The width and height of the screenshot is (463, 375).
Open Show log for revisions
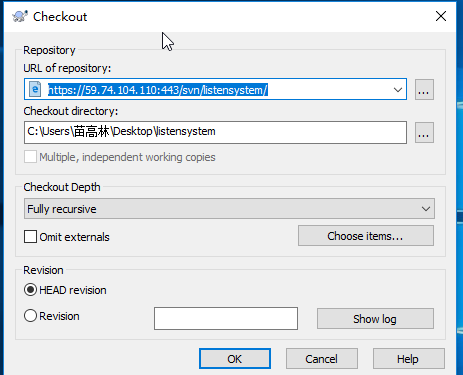(375, 319)
